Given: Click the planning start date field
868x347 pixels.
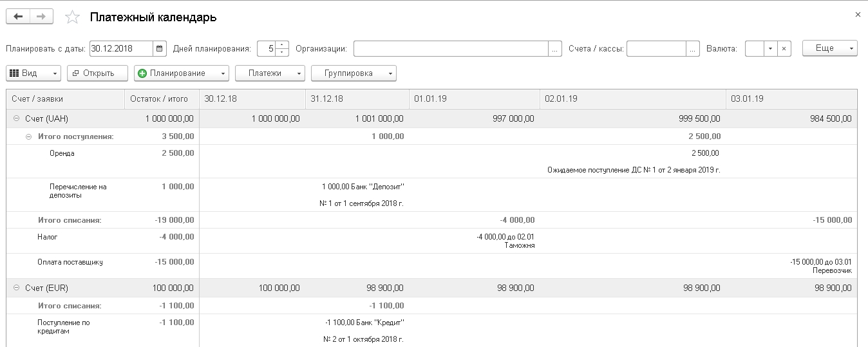Looking at the screenshot, I should tap(121, 48).
